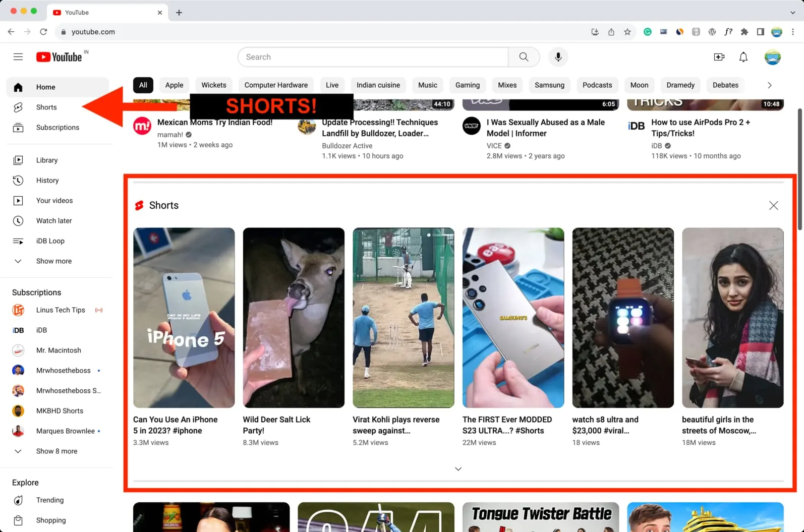Open Chrome three-dot menu
The image size is (804, 532).
793,32
